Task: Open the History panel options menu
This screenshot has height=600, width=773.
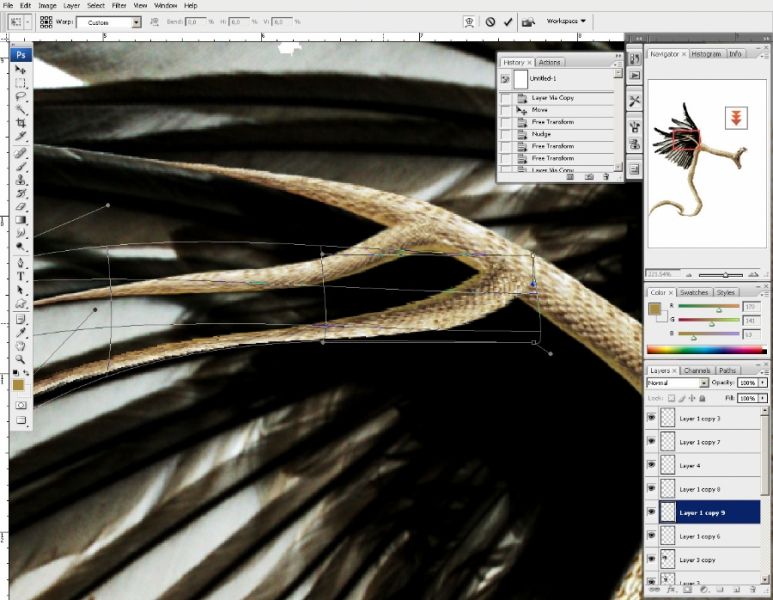Action: (619, 63)
